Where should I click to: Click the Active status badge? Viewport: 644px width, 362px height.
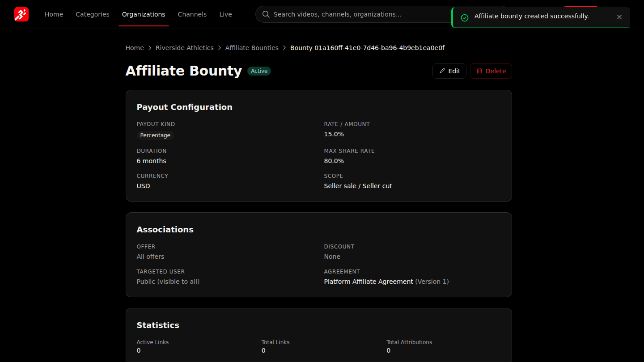[259, 71]
